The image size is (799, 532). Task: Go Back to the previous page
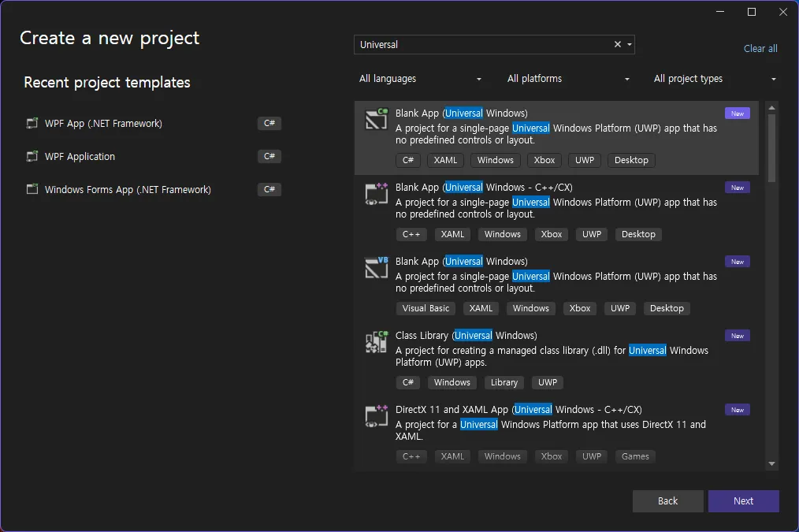[667, 501]
